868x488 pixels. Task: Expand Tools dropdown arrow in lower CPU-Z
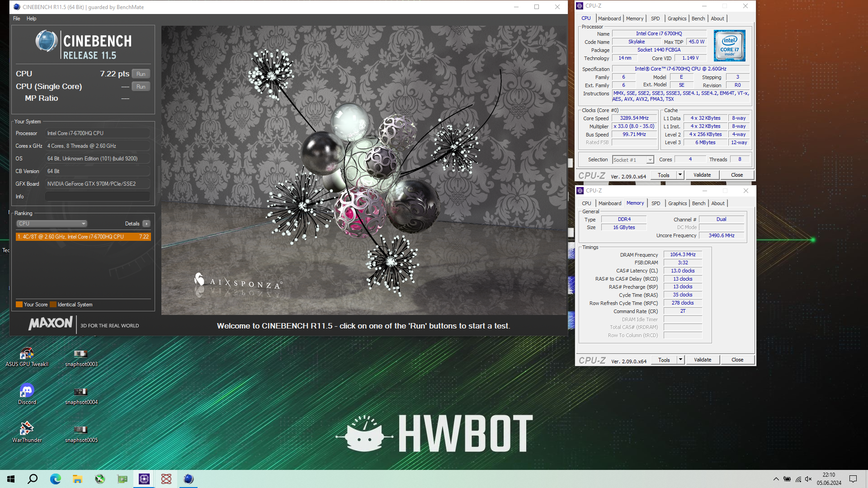680,360
